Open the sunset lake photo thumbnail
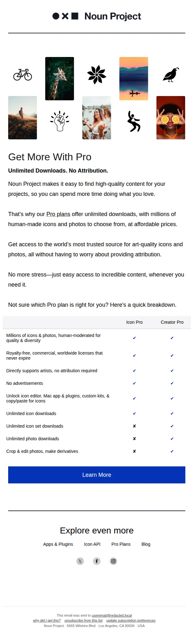 [x=134, y=79]
